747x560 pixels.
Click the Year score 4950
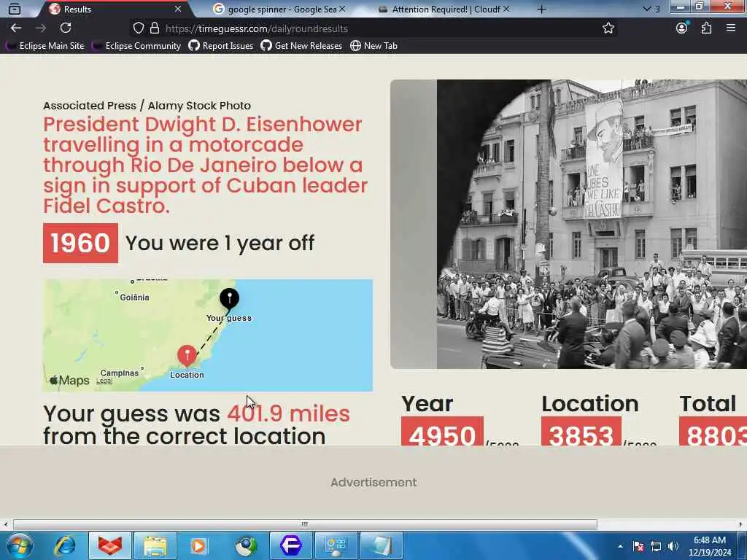click(442, 432)
